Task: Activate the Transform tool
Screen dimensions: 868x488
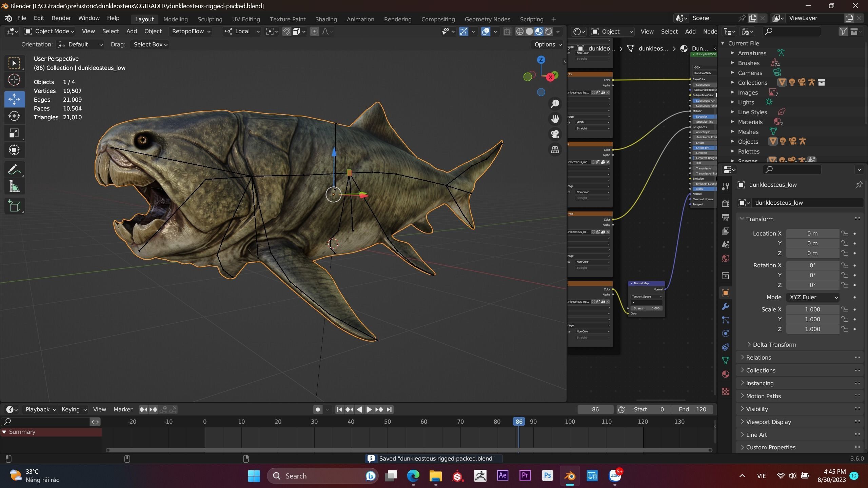Action: coord(14,150)
